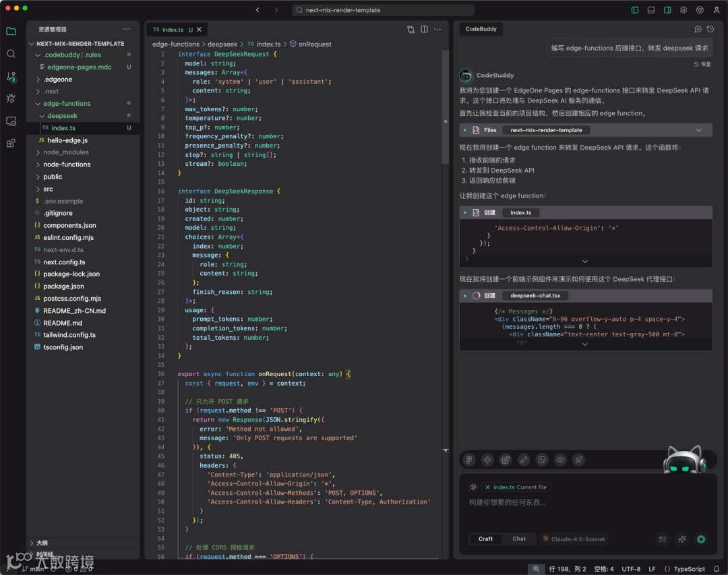
Task: Open hello-edge.js in explorer
Action: pyautogui.click(x=83, y=140)
